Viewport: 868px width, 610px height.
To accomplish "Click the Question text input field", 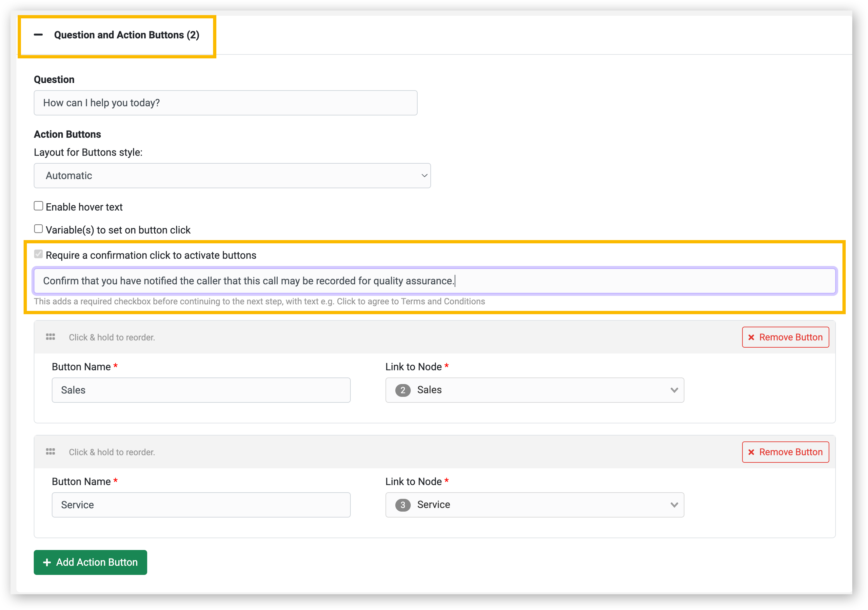I will click(225, 103).
